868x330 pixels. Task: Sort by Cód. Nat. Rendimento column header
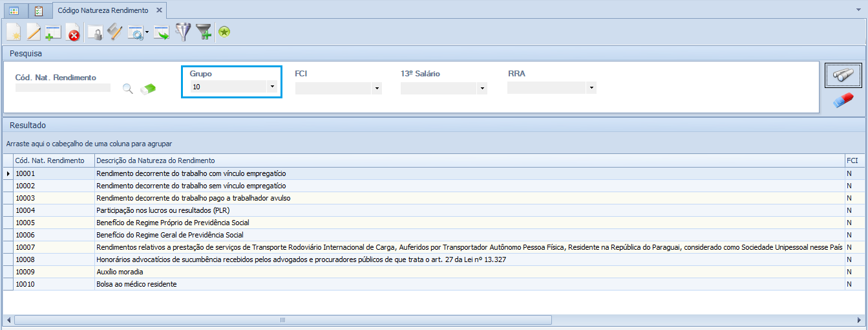pyautogui.click(x=54, y=160)
